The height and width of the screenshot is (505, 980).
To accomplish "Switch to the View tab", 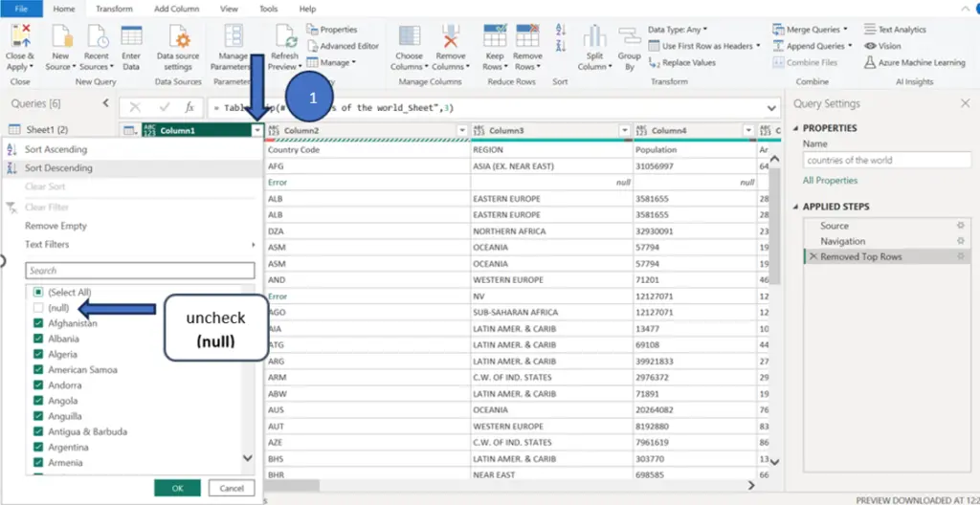I will 230,9.
